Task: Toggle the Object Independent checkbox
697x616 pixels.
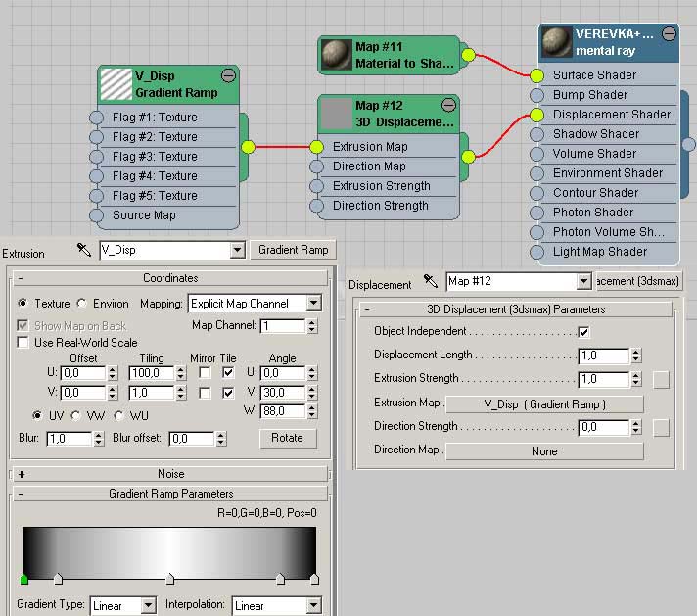Action: pos(584,332)
